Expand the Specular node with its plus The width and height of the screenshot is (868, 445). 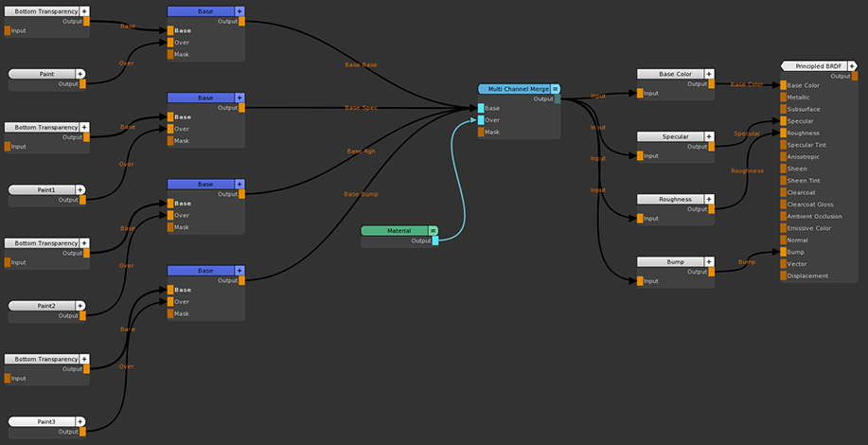click(708, 136)
